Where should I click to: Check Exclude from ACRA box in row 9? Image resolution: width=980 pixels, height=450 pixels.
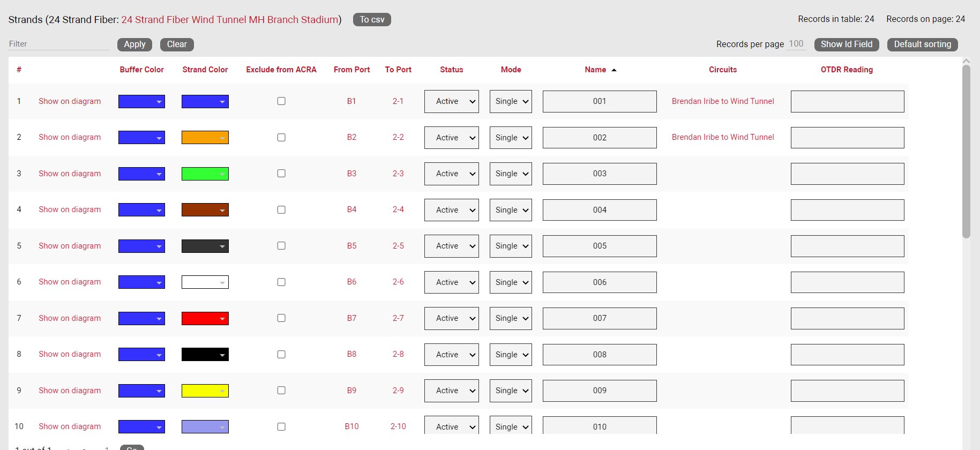click(281, 391)
